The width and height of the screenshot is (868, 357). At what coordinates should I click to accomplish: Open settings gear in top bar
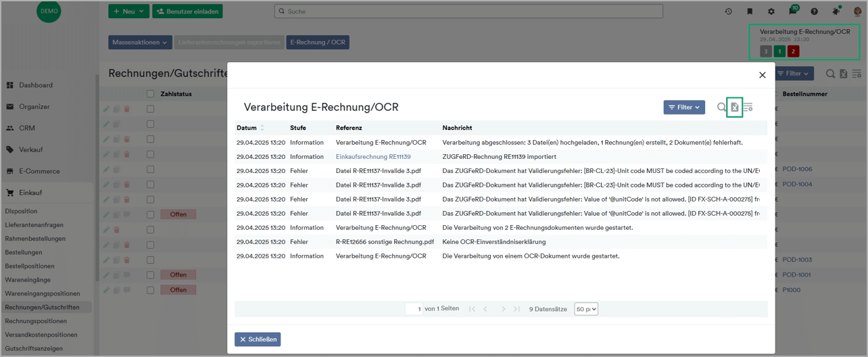click(771, 11)
